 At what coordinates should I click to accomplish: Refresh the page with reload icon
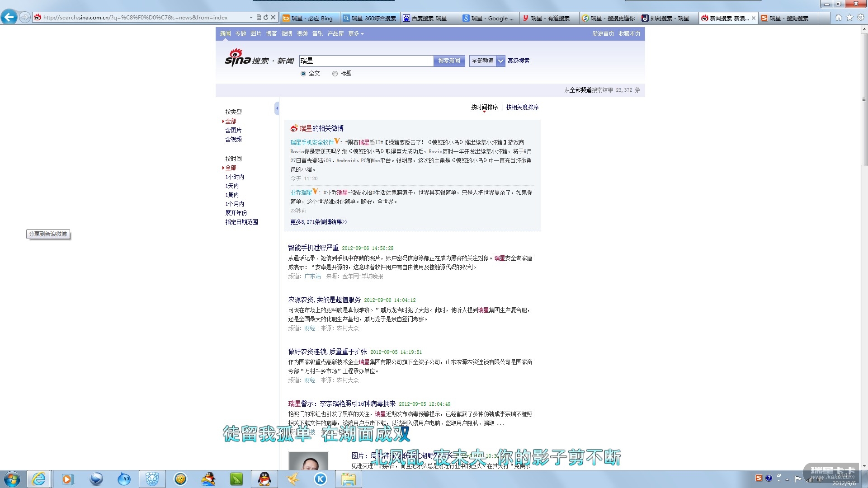click(x=266, y=18)
